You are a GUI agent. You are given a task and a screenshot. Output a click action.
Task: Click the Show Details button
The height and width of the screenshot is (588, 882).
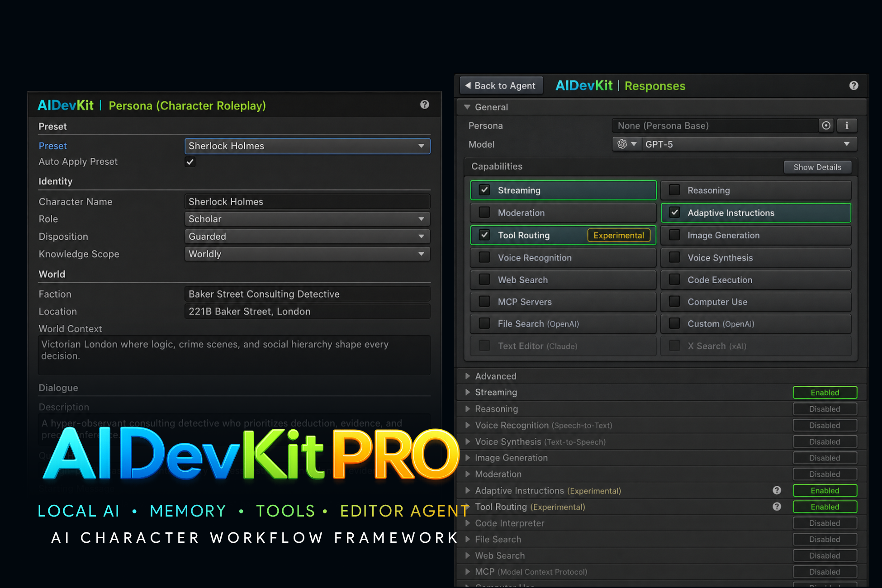tap(817, 167)
